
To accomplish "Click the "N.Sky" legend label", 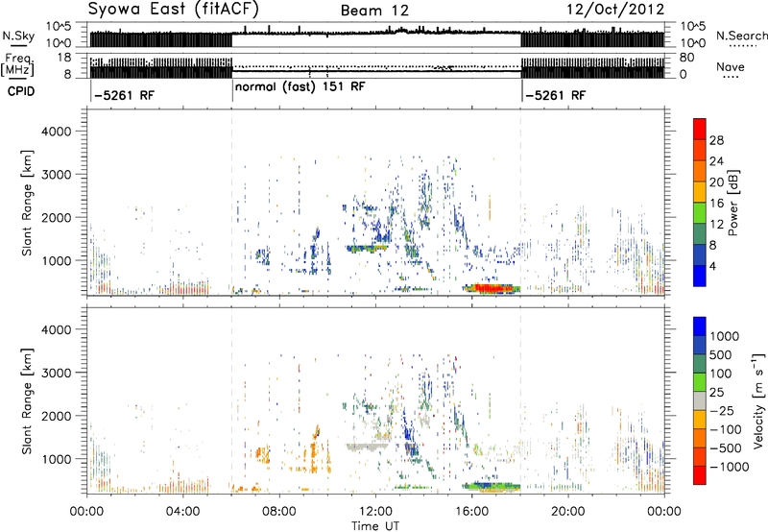I will pyautogui.click(x=18, y=36).
